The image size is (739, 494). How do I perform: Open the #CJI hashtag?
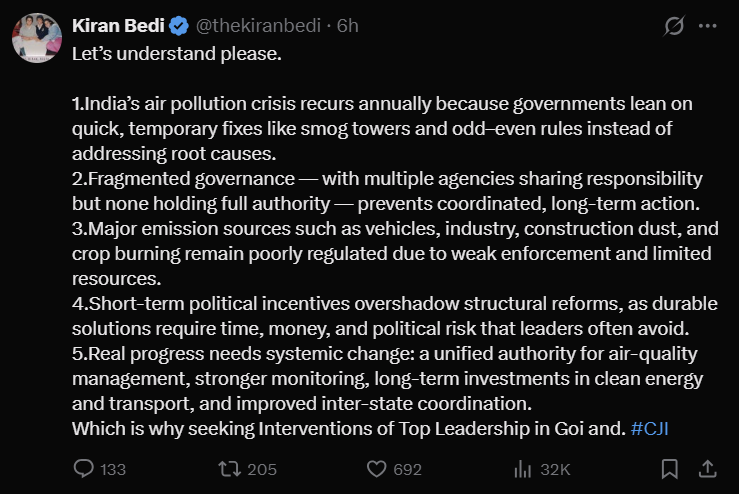coord(651,427)
